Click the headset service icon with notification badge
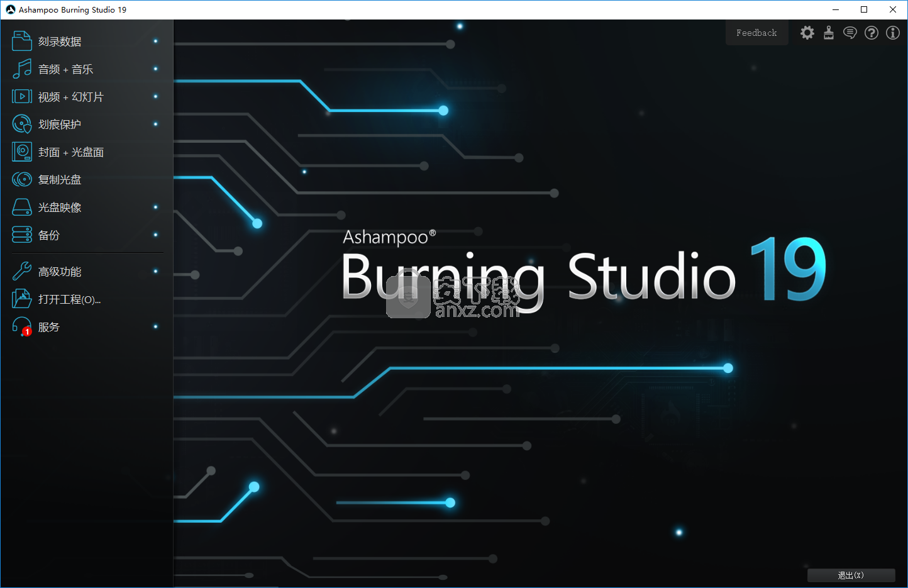 [x=22, y=326]
